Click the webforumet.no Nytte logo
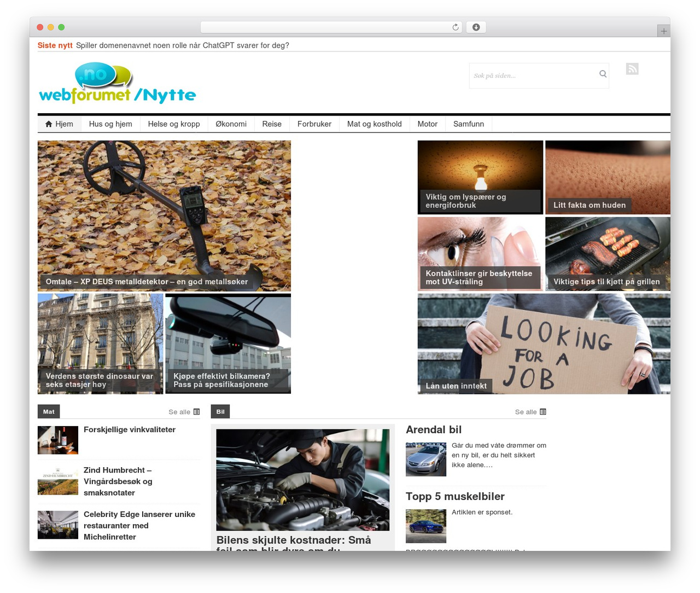700x593 pixels. [117, 83]
